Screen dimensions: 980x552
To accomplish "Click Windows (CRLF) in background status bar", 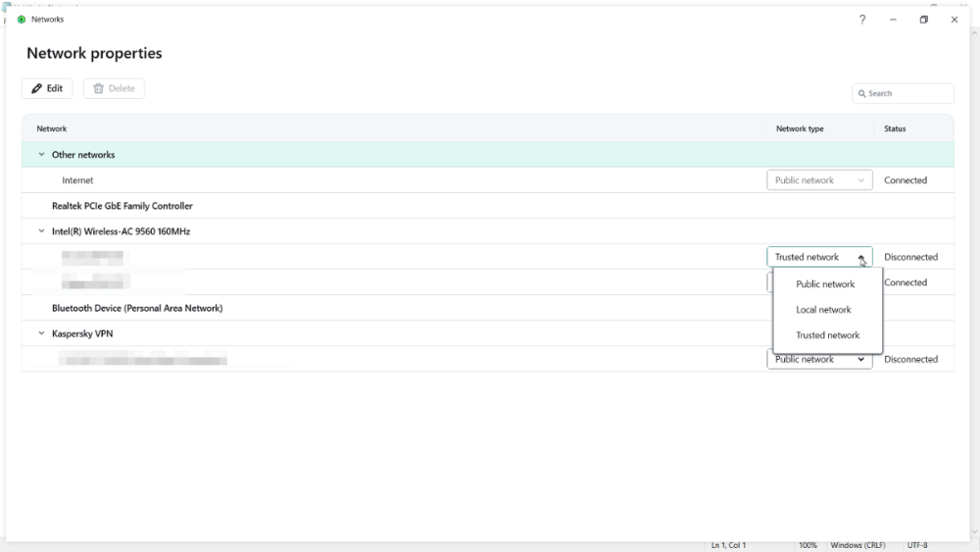I will click(x=857, y=545).
